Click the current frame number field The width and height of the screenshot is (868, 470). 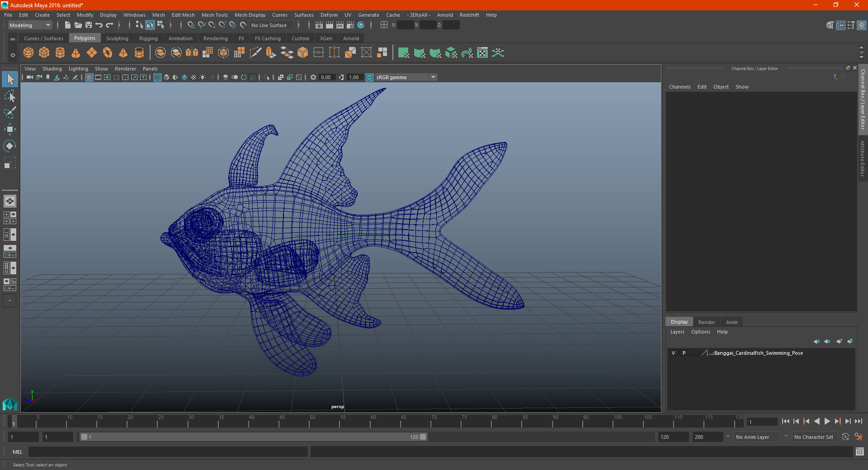(762, 422)
